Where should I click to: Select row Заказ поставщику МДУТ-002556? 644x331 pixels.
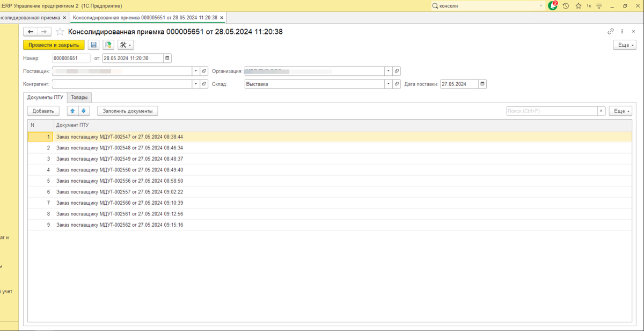pyautogui.click(x=330, y=181)
